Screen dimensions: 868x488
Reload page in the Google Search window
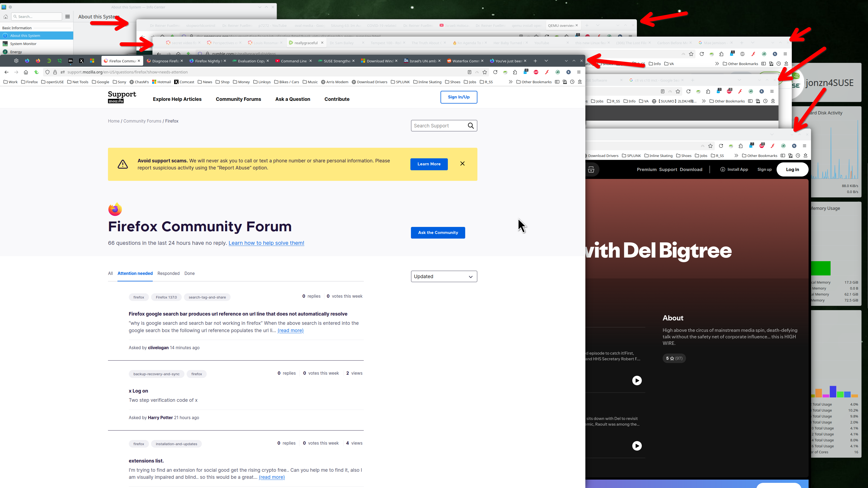click(688, 91)
